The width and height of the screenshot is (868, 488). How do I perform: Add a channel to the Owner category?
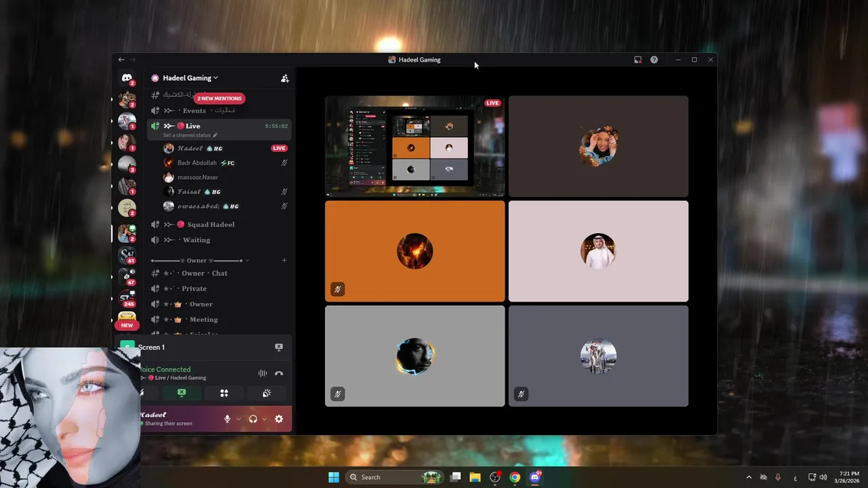(x=284, y=260)
